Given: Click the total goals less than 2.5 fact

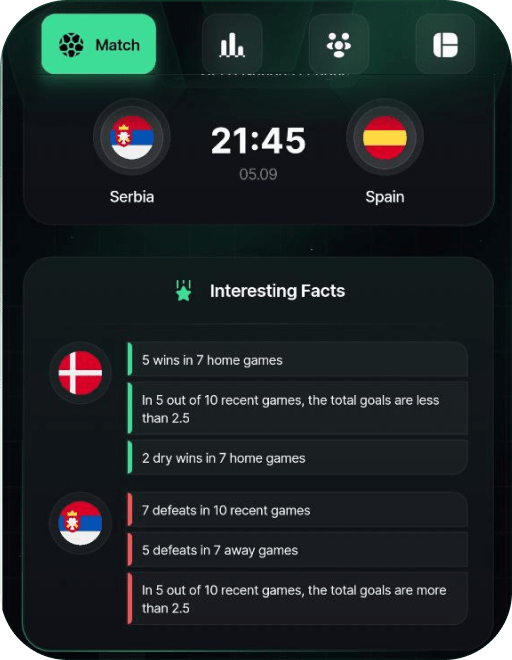Looking at the screenshot, I should click(298, 409).
